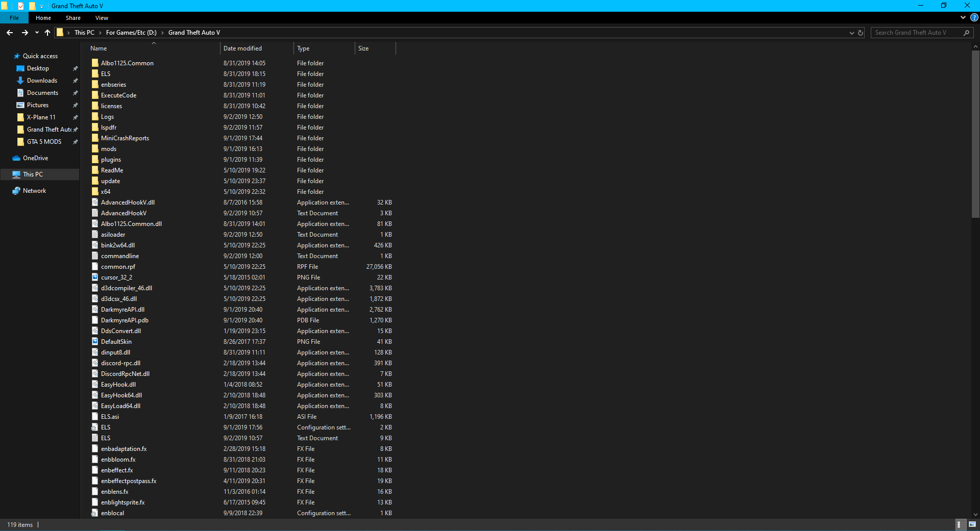Viewport: 980px width, 531px height.
Task: Select the enbeffectpostpass.fx file
Action: [129, 481]
